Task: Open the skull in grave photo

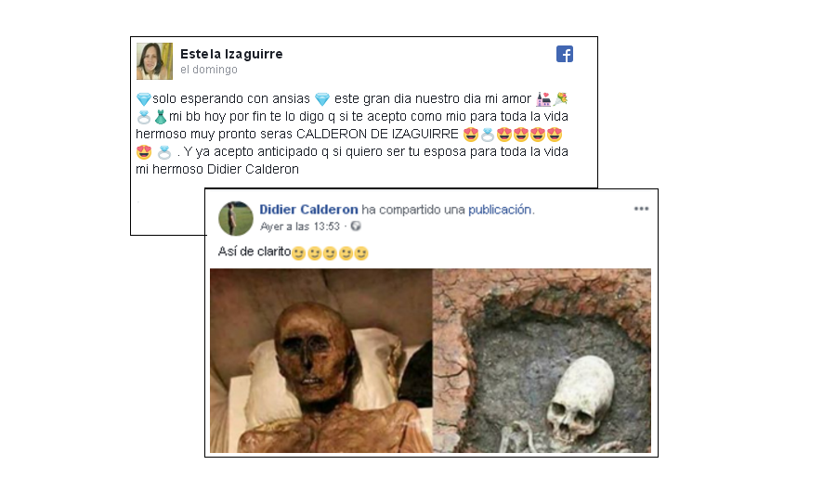Action: tap(542, 361)
